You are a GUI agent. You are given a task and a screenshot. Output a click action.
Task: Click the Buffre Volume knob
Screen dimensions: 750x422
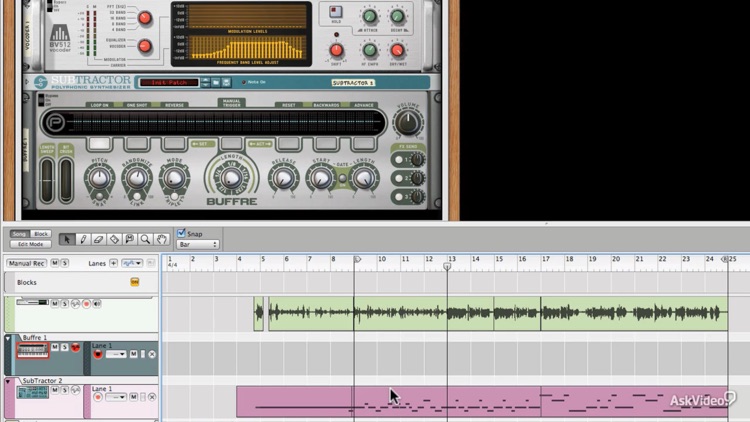click(408, 122)
